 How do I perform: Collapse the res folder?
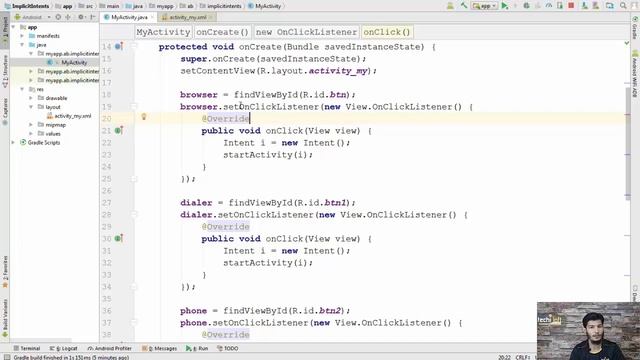click(x=22, y=89)
